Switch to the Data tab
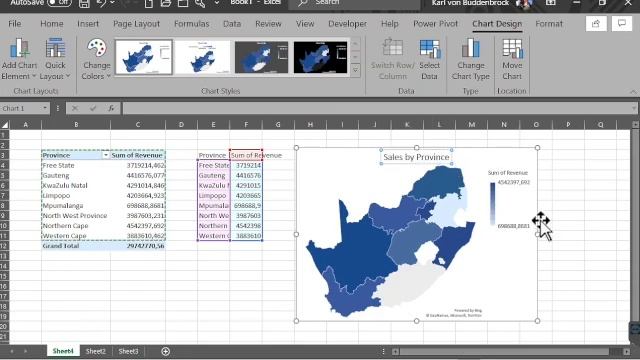Image resolution: width=640 pixels, height=360 pixels. tap(232, 24)
